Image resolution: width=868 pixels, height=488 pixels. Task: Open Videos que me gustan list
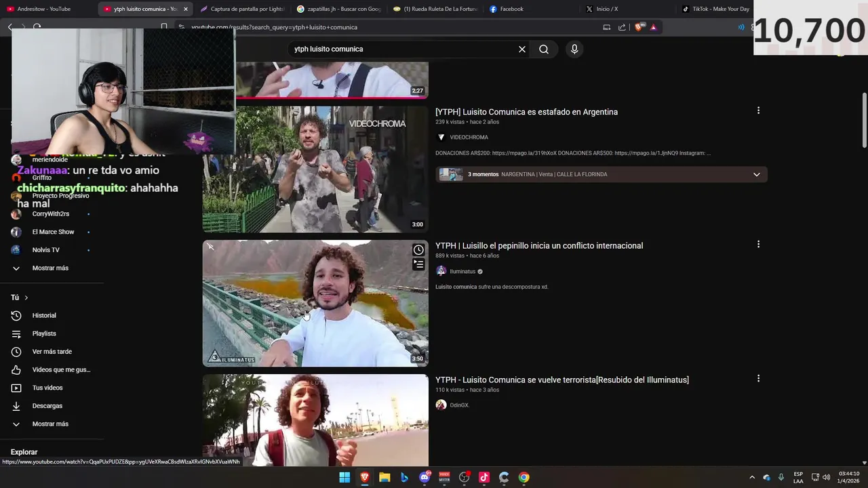point(61,369)
